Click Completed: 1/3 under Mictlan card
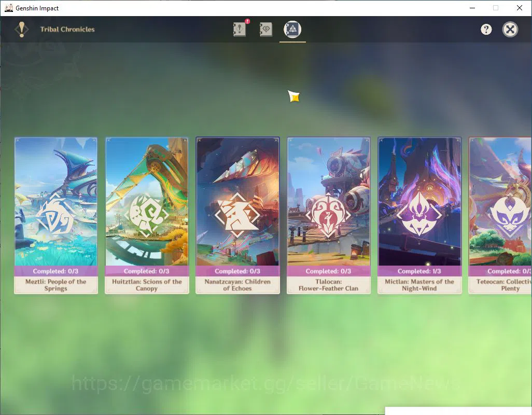The height and width of the screenshot is (415, 532). click(x=419, y=271)
